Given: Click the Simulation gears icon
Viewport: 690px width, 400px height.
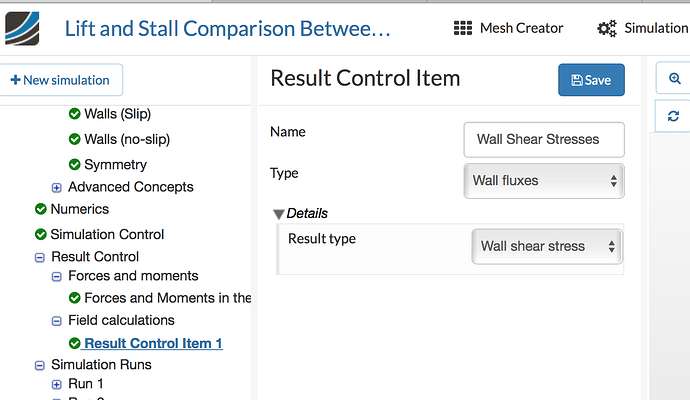Looking at the screenshot, I should coord(606,29).
